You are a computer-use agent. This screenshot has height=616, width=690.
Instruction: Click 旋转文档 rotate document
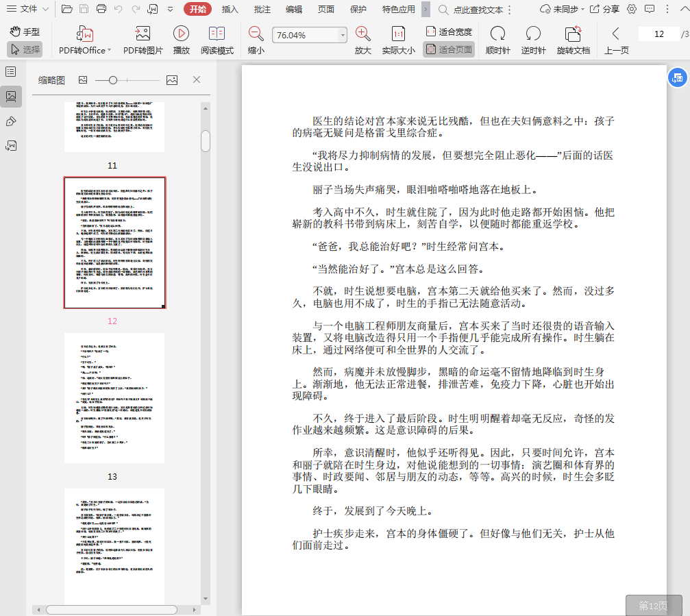coord(574,40)
